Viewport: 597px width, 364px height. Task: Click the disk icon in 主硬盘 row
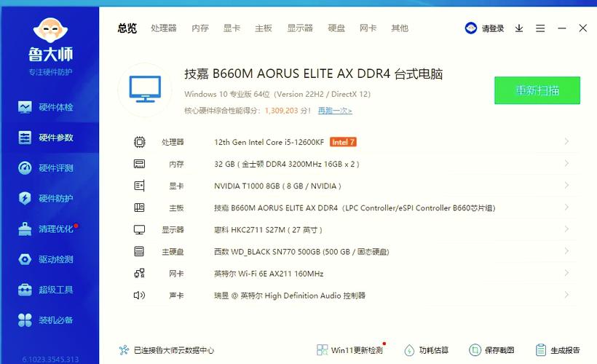click(x=139, y=251)
